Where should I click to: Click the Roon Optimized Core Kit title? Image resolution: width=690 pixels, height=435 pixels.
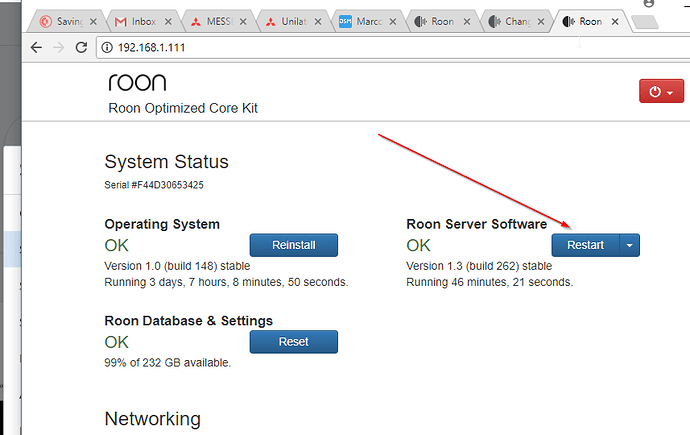pyautogui.click(x=183, y=108)
